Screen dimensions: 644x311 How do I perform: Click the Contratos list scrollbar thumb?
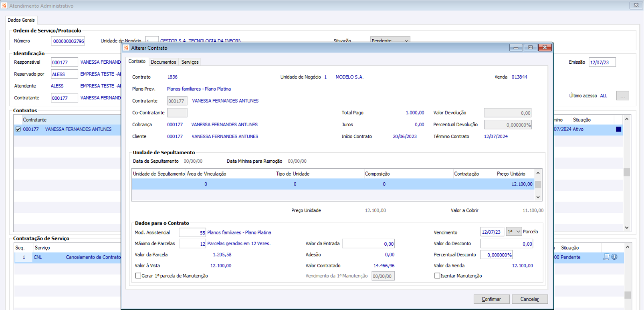pos(627,172)
